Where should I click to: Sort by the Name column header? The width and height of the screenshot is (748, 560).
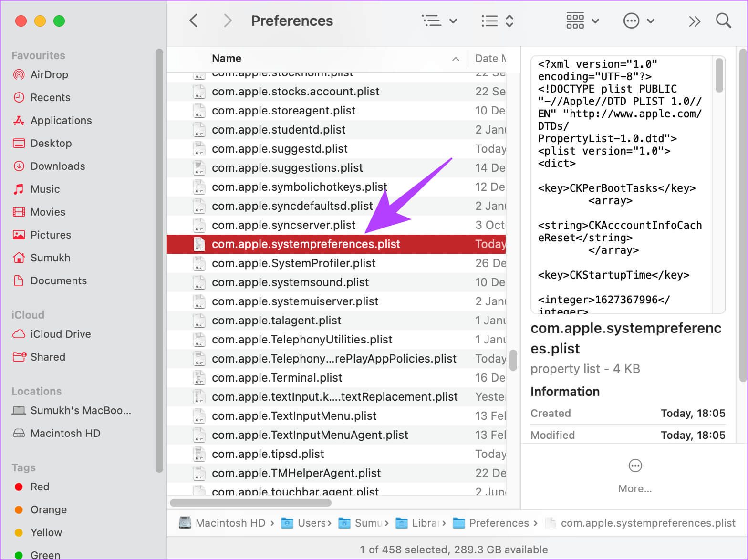[x=227, y=58]
